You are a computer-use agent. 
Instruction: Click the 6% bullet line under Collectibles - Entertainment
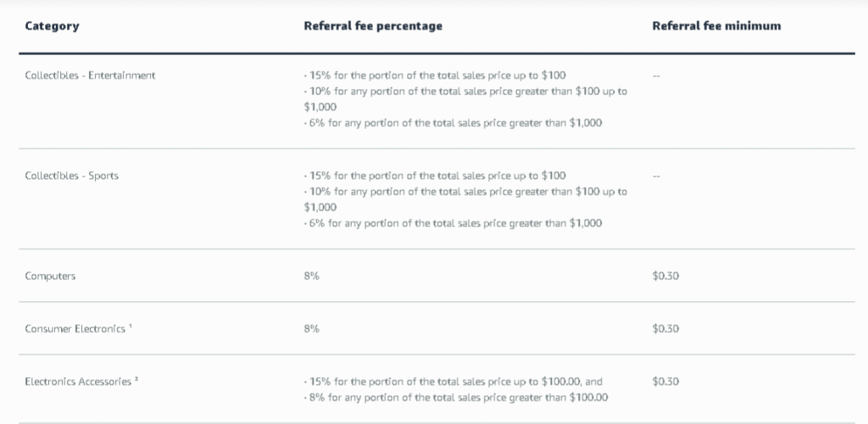click(x=453, y=123)
